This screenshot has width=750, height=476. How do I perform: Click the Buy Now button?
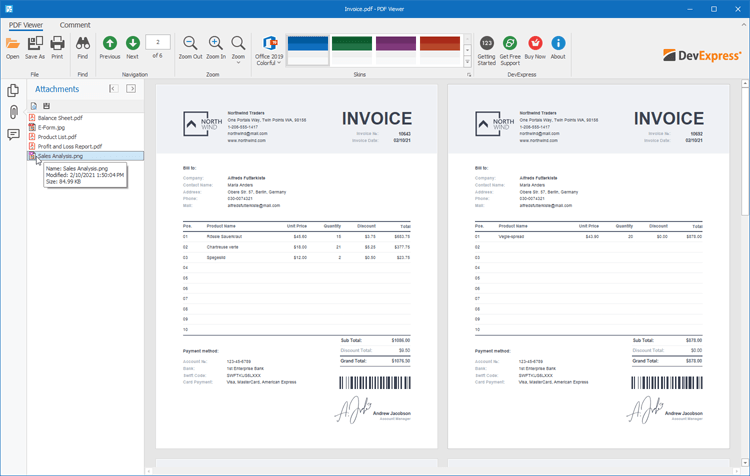pos(535,46)
